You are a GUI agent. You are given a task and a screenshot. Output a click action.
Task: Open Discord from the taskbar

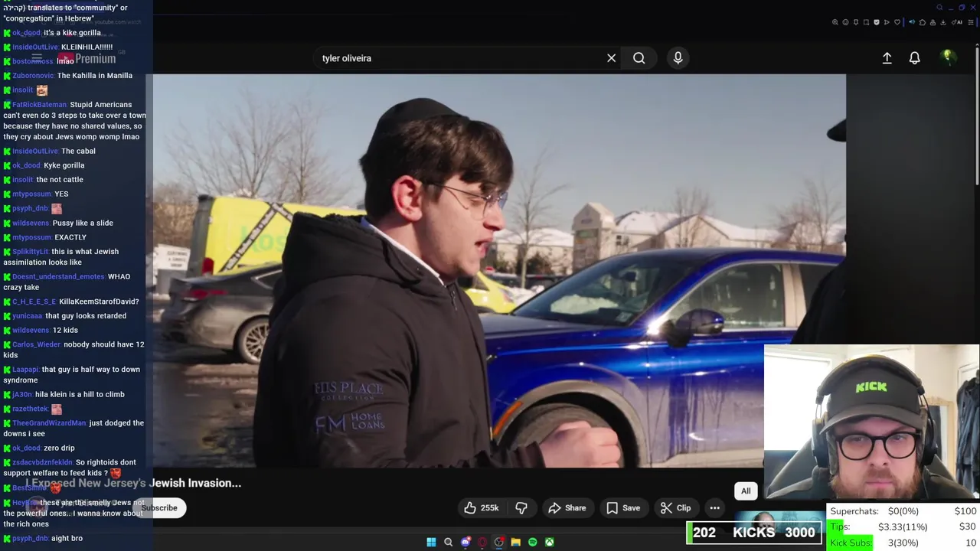(465, 542)
